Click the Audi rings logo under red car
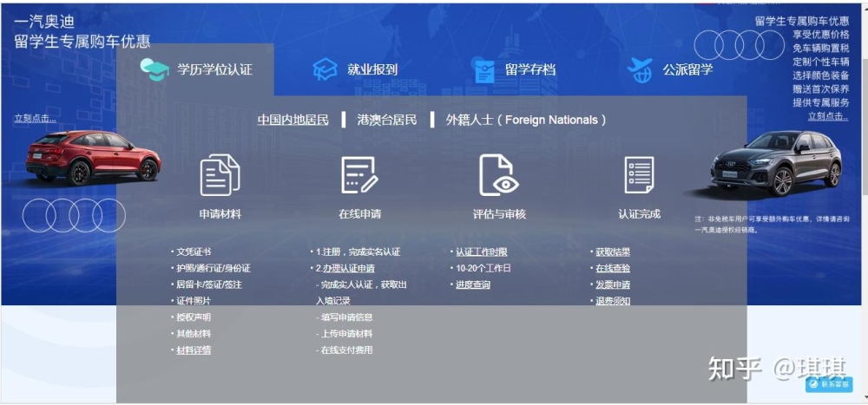868x405 pixels. point(74,215)
